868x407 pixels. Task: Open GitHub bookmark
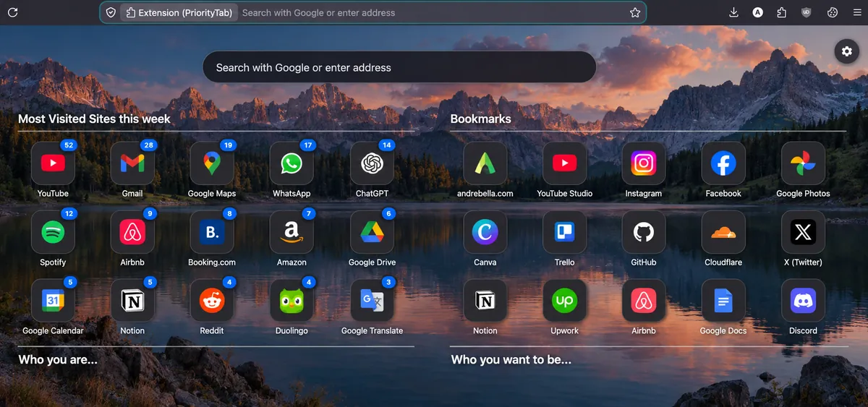click(644, 232)
